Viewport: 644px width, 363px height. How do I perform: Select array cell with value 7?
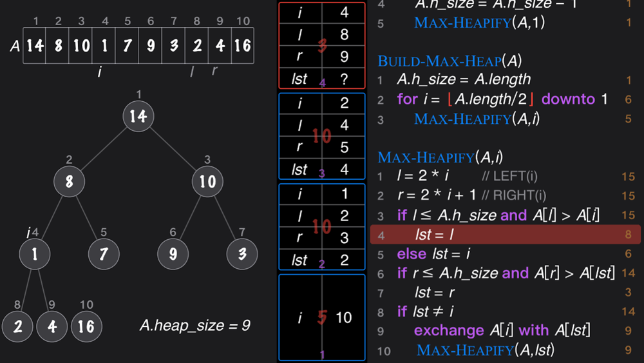127,46
